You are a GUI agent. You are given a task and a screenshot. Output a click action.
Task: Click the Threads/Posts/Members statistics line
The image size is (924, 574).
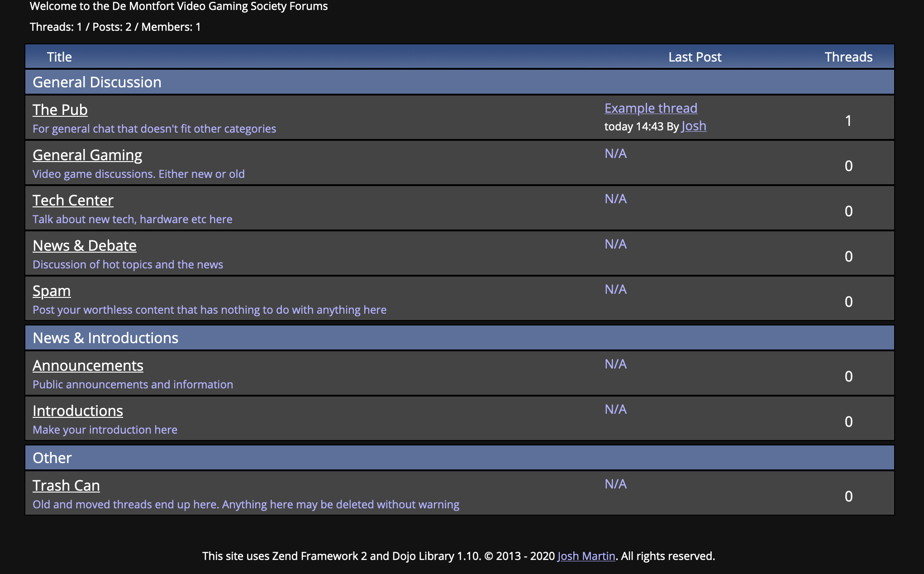point(115,27)
